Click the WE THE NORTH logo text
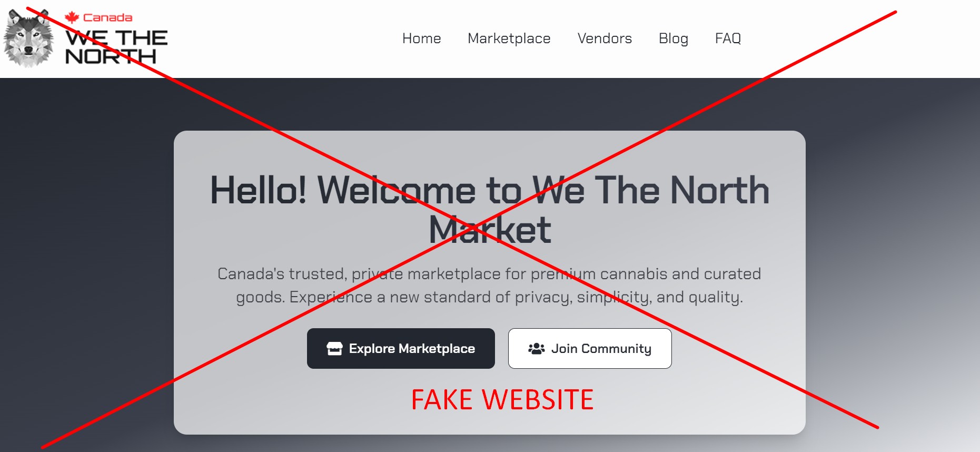980x452 pixels. pyautogui.click(x=116, y=47)
